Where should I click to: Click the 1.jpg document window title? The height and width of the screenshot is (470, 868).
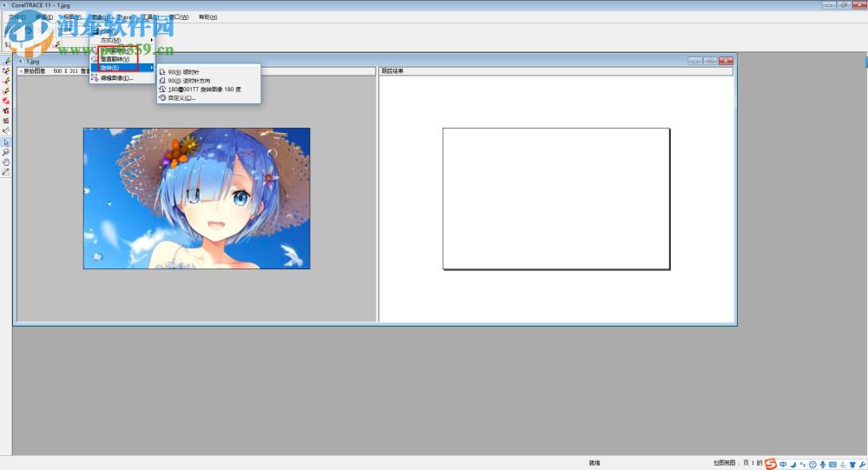33,61
